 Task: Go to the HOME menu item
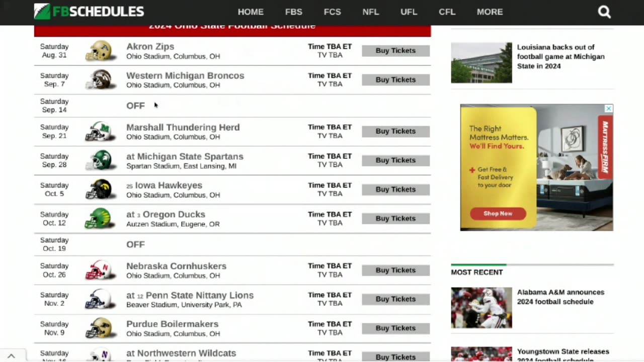251,12
